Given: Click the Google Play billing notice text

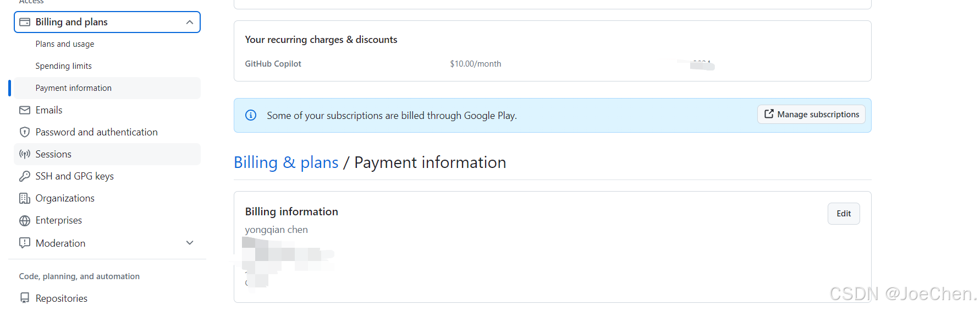Looking at the screenshot, I should [x=392, y=116].
